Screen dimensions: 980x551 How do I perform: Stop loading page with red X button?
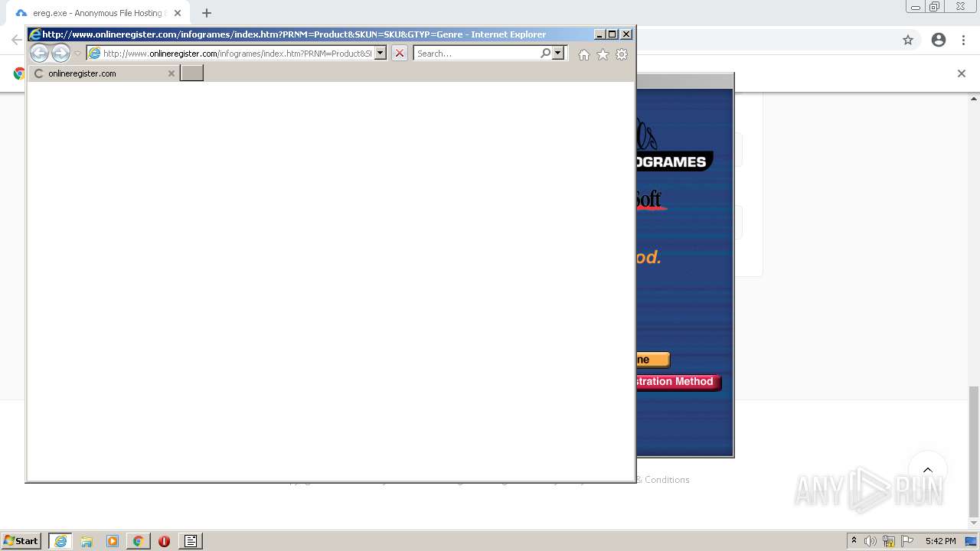coord(399,54)
